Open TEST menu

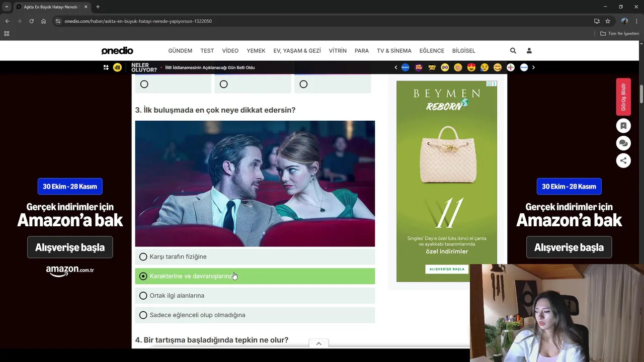207,51
